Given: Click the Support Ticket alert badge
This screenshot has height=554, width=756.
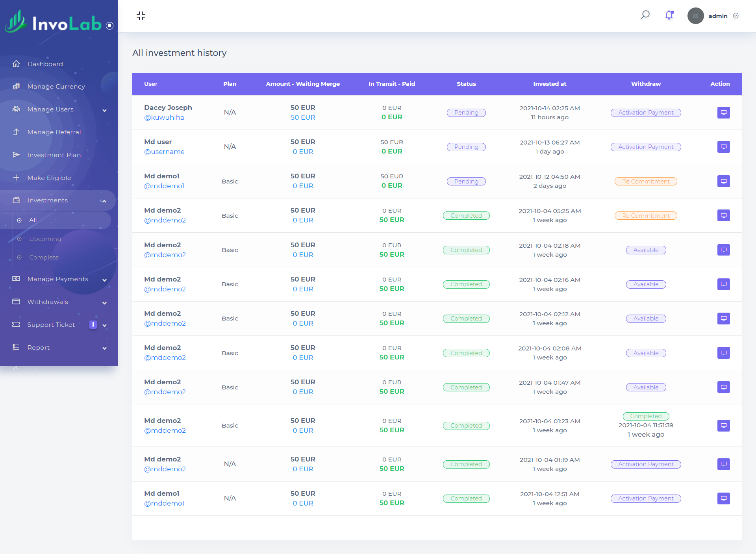Looking at the screenshot, I should point(93,324).
